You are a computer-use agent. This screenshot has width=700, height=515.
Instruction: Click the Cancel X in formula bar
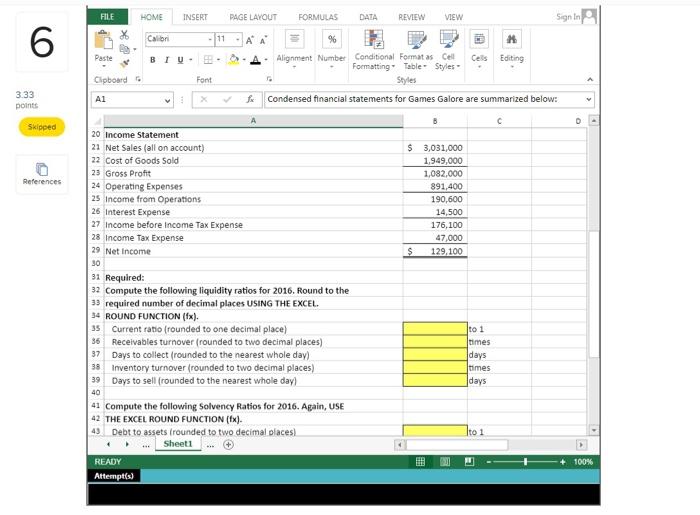[x=204, y=100]
